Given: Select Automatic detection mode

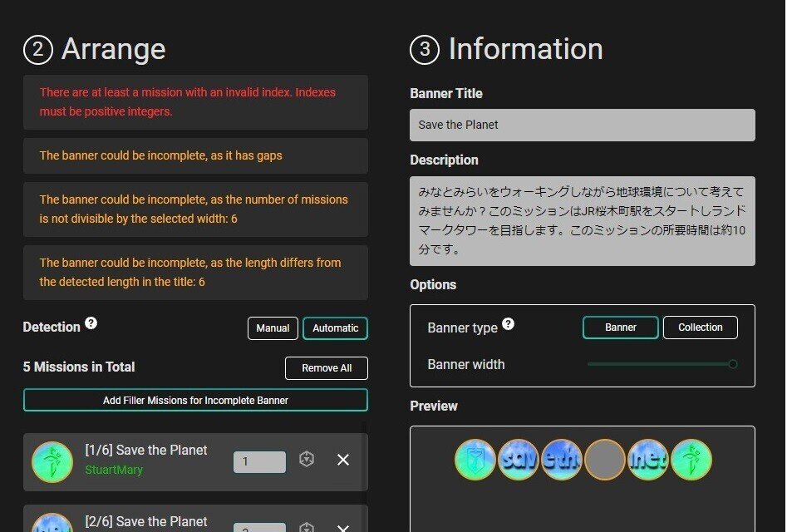Looking at the screenshot, I should point(335,328).
